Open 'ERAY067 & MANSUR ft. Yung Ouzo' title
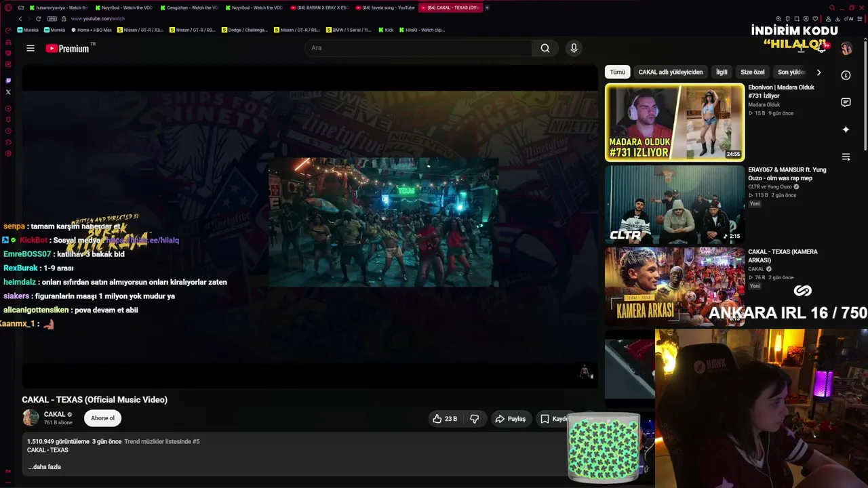Screen dimensions: 868x488 tap(787, 174)
